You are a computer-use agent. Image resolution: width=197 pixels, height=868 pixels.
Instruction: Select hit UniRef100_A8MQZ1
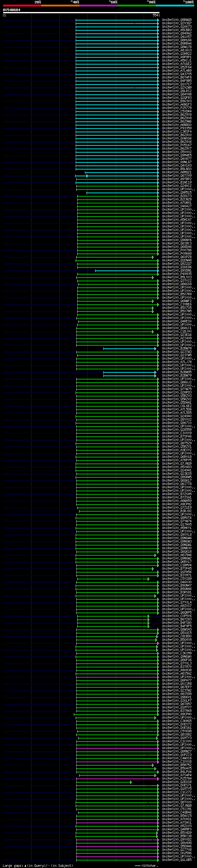(177, 172)
